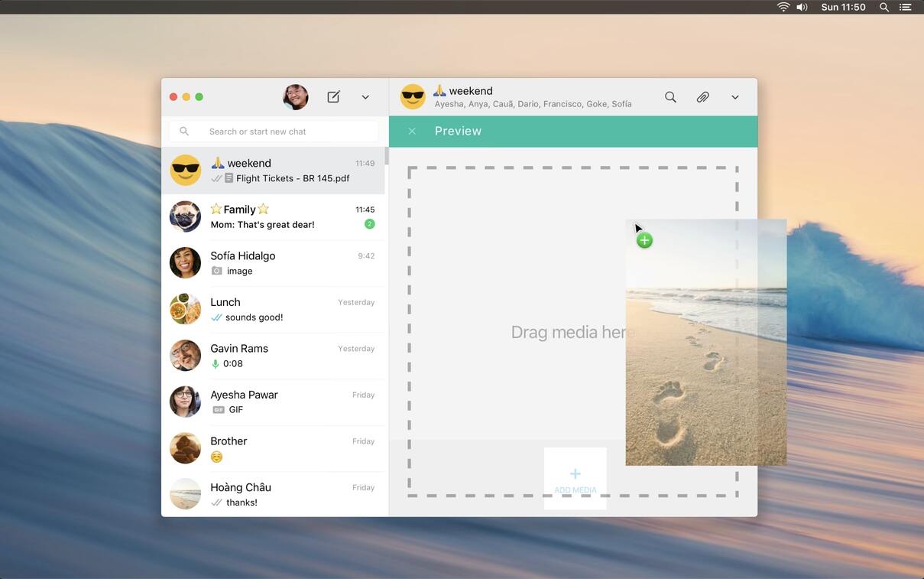This screenshot has height=579, width=924.
Task: Open the weekend chat options chevron
Action: (734, 96)
